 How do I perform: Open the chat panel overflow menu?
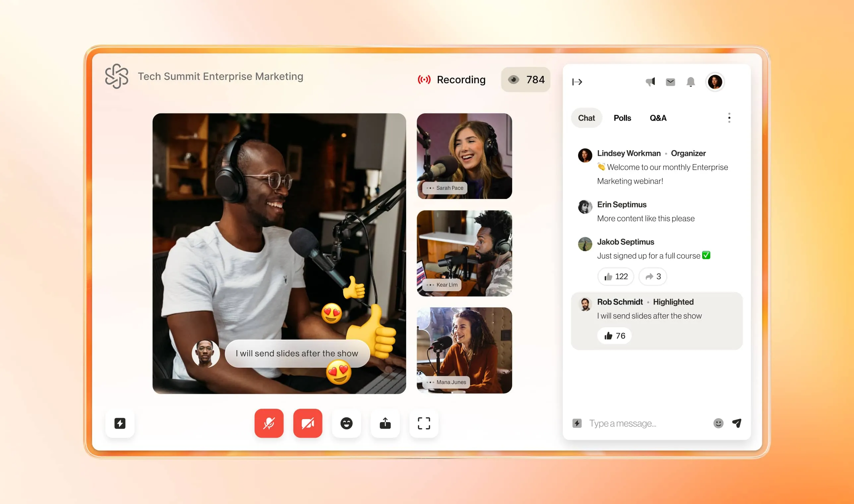click(729, 118)
